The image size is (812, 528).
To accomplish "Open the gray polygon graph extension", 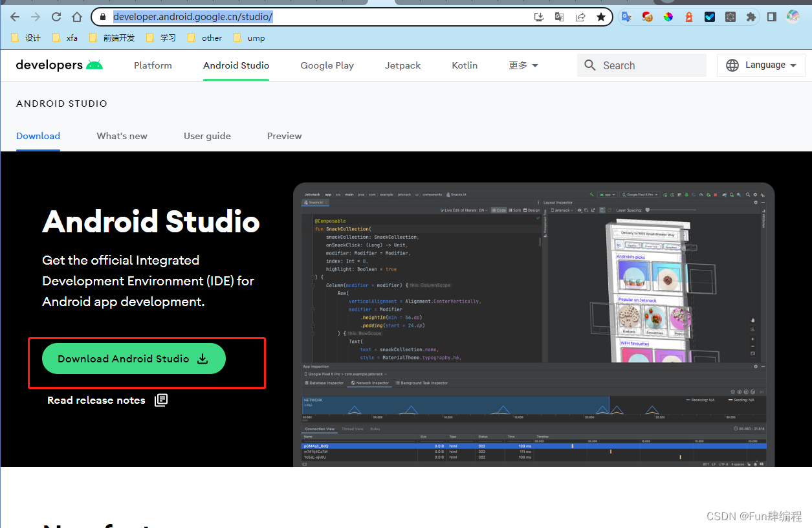I will point(730,17).
